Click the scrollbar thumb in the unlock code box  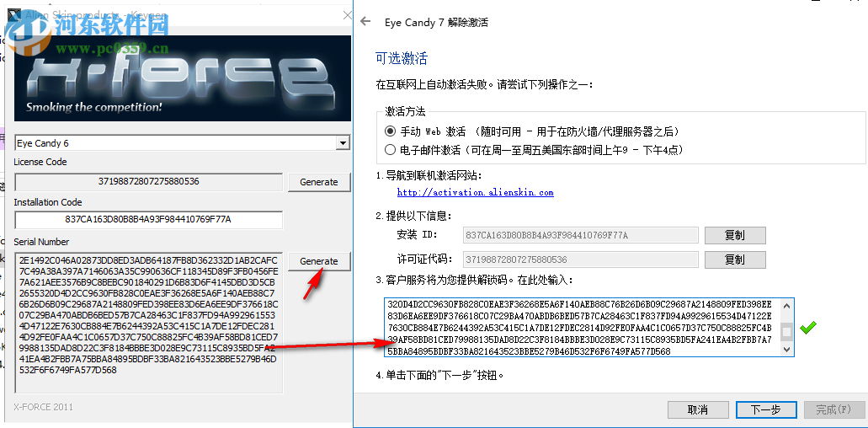click(787, 331)
